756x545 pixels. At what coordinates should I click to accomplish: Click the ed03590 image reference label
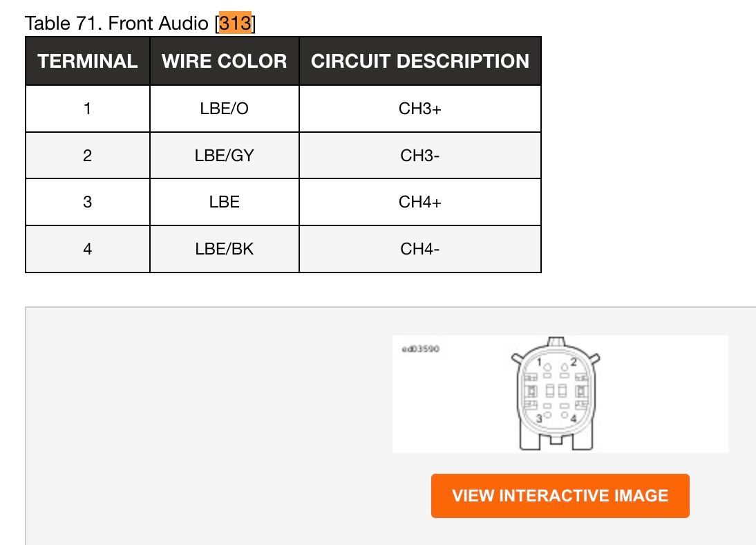pyautogui.click(x=420, y=349)
